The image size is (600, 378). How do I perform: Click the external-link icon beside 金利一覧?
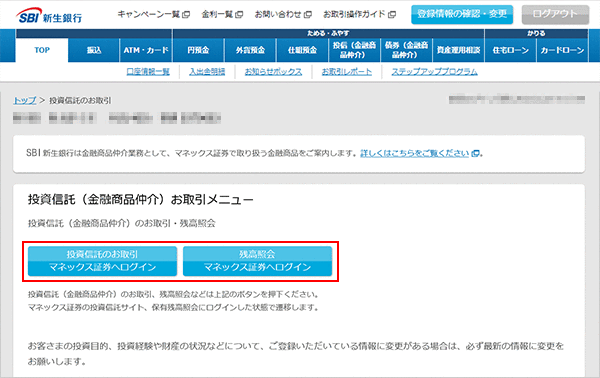pyautogui.click(x=239, y=15)
